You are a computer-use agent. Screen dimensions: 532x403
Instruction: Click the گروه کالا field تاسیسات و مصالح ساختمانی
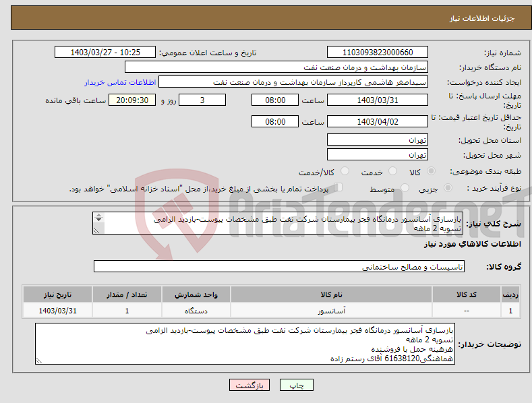click(x=279, y=267)
